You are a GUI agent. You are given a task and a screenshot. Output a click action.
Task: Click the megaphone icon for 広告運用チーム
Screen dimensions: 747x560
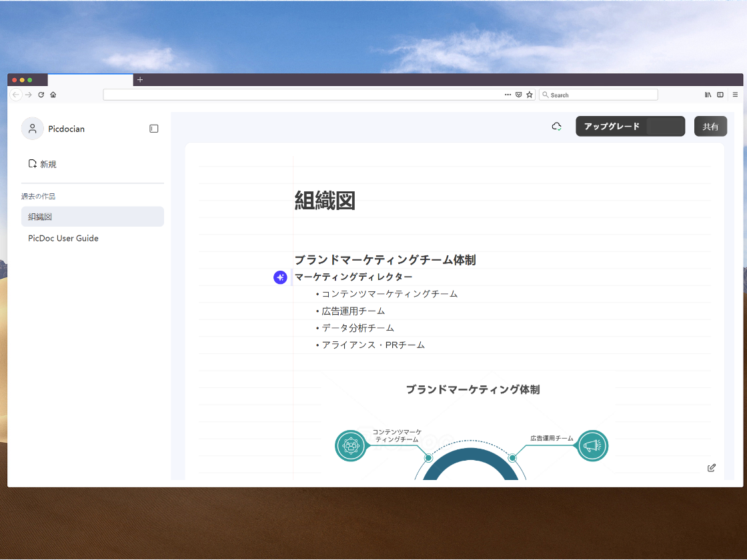[592, 445]
